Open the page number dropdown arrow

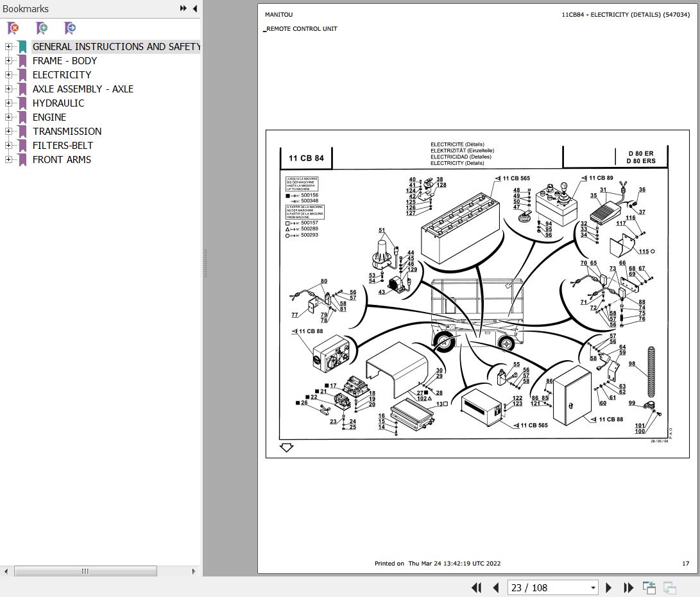[x=593, y=587]
